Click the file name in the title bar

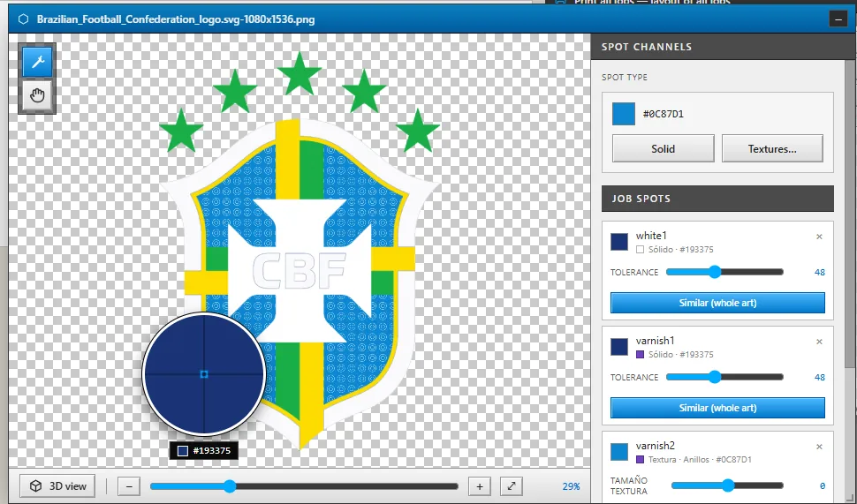176,19
